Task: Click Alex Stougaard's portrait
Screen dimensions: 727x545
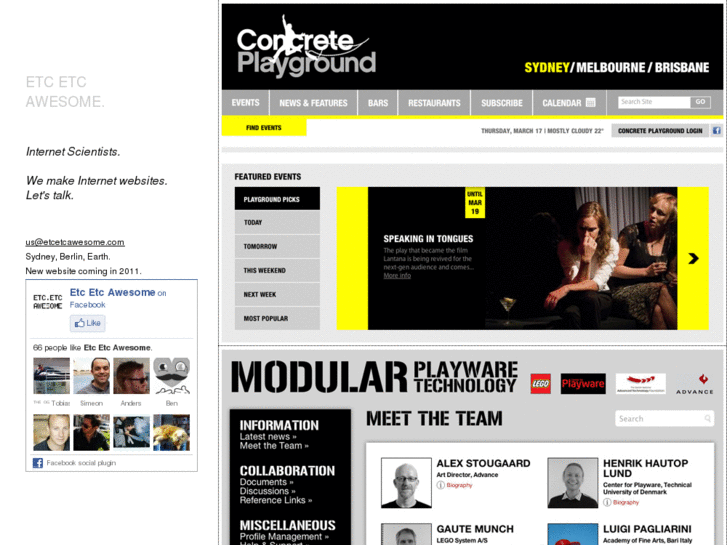Action: [406, 483]
